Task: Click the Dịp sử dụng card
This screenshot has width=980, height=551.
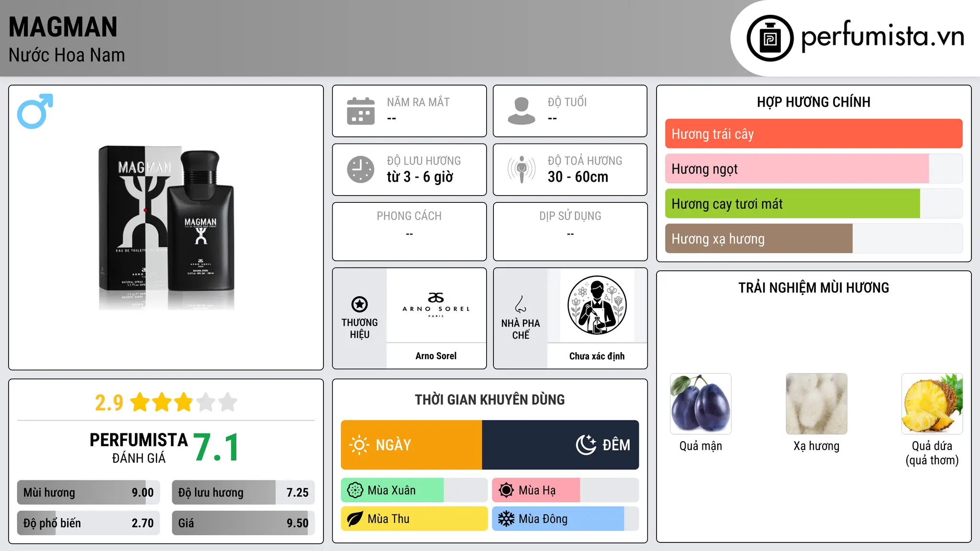Action: [570, 231]
